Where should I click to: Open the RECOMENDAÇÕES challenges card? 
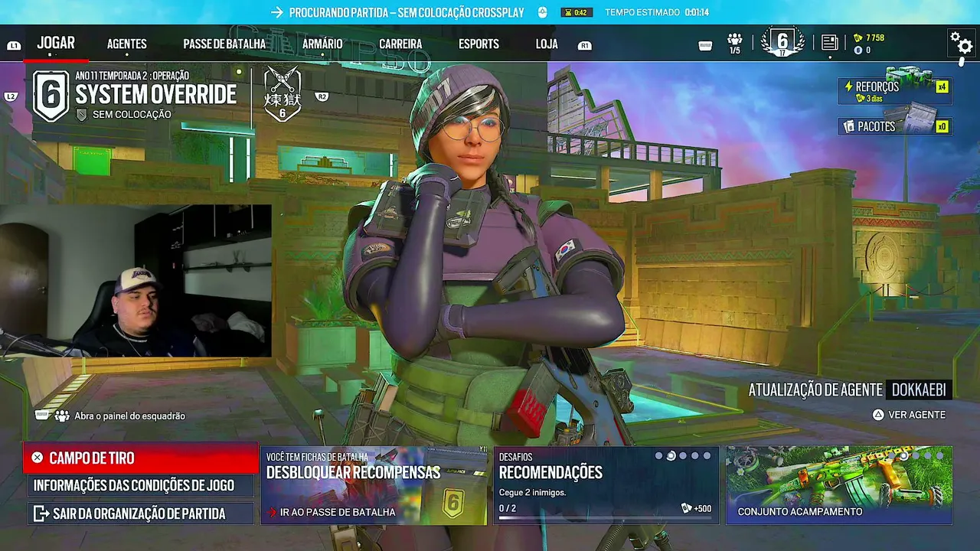[606, 485]
